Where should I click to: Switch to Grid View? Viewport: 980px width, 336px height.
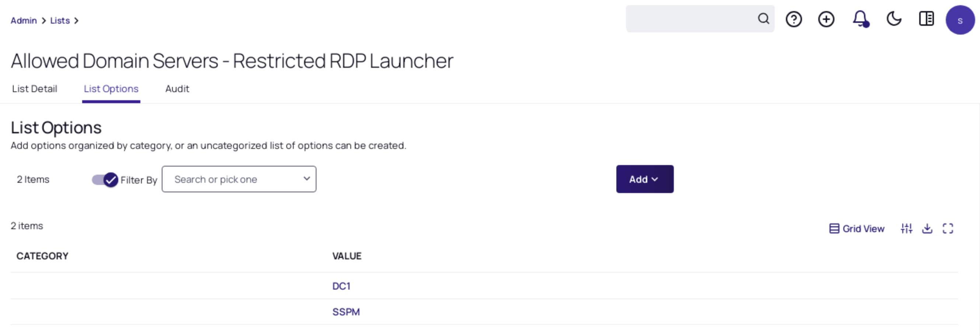856,228
